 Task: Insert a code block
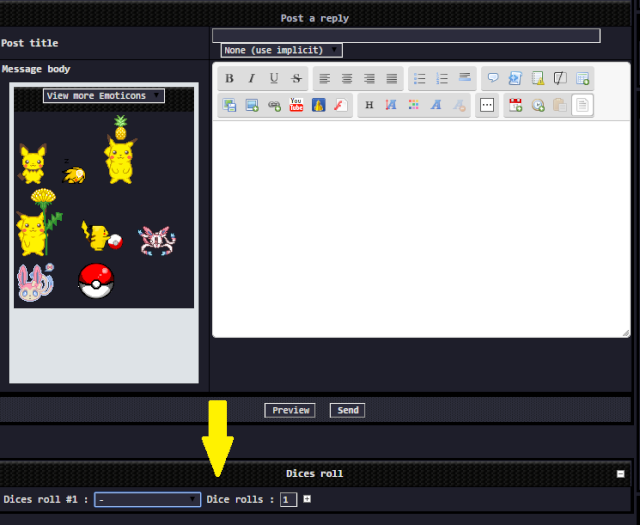pyautogui.click(x=515, y=78)
